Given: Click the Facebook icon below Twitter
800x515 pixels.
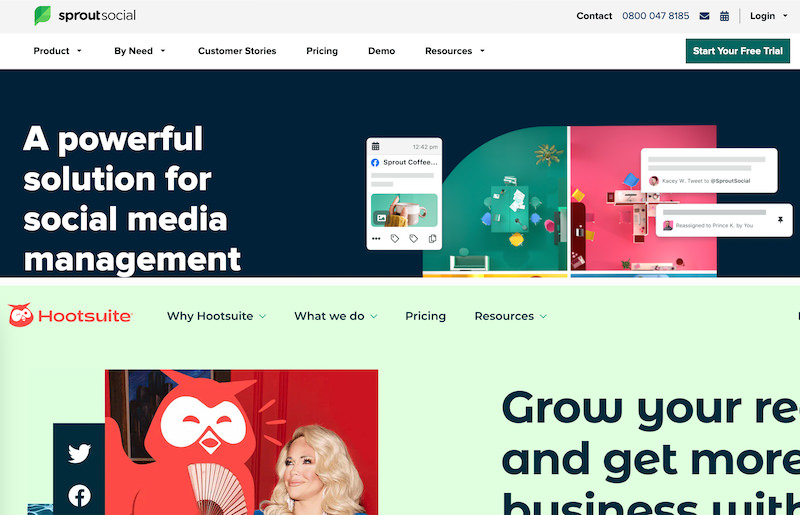Looking at the screenshot, I should (x=80, y=495).
